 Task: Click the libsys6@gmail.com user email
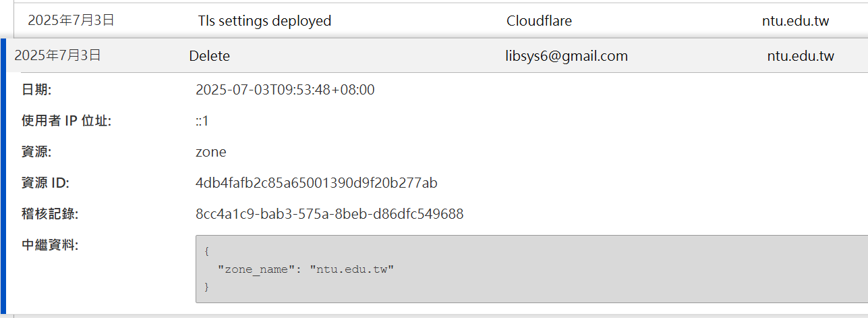click(x=567, y=56)
